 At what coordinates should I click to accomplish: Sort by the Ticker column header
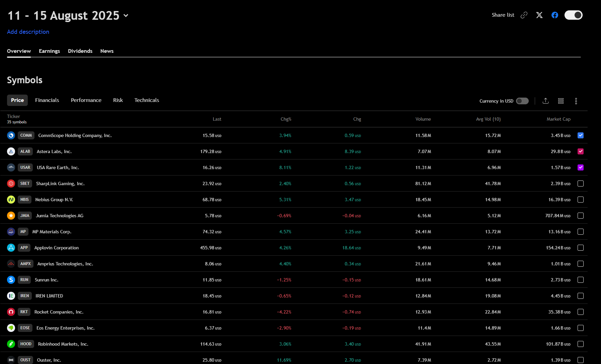[13, 116]
